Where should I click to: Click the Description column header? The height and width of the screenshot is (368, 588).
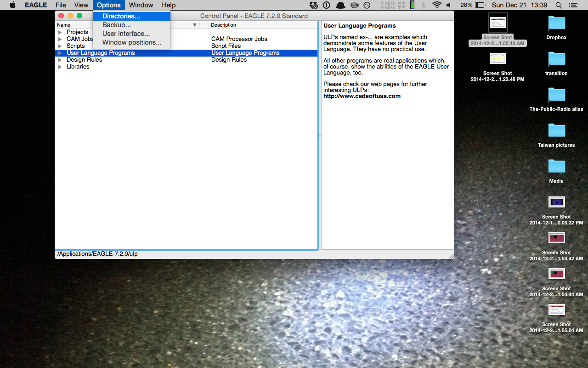(x=263, y=25)
